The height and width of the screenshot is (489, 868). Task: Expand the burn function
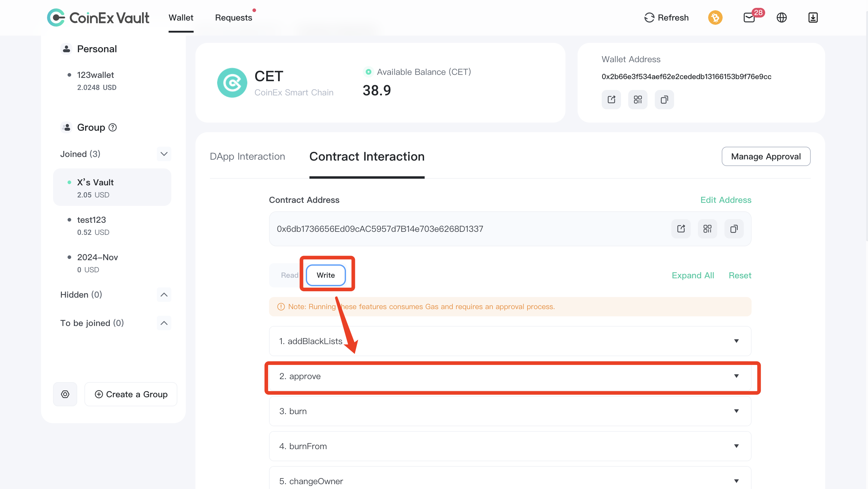point(510,411)
